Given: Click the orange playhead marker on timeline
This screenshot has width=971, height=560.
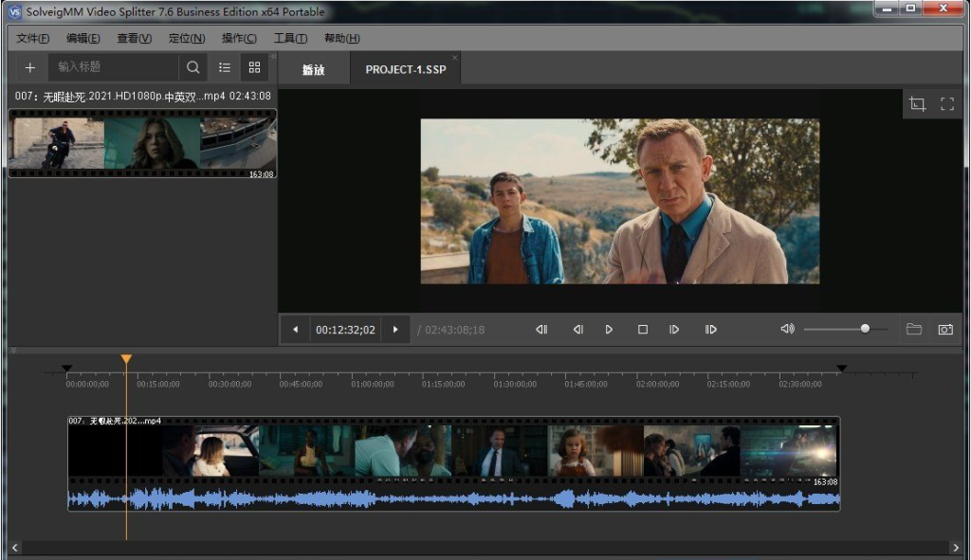Looking at the screenshot, I should click(x=126, y=359).
